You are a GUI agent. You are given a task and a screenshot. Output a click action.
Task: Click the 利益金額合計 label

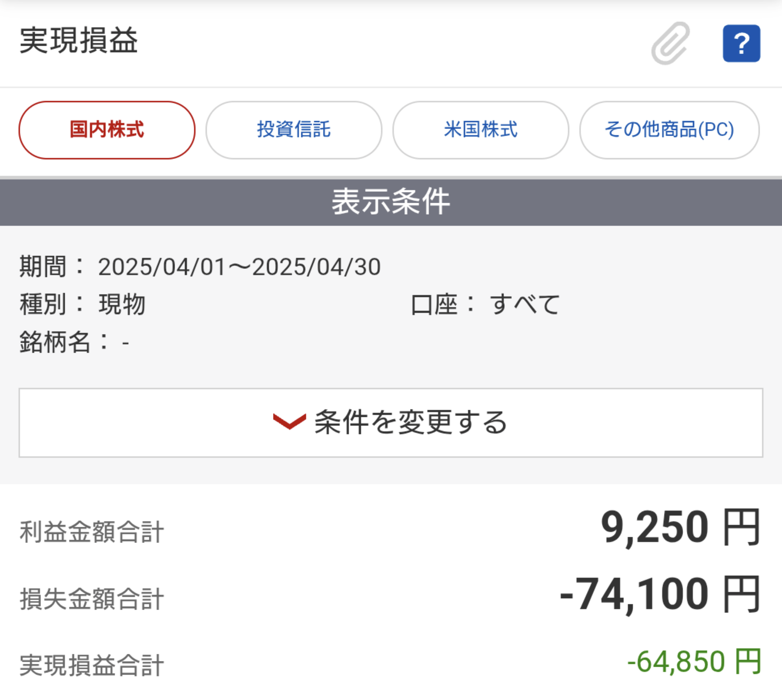92,532
